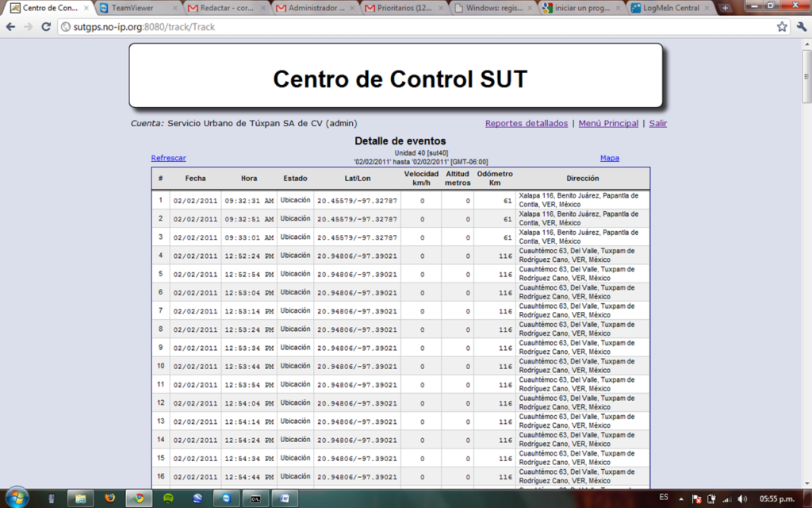This screenshot has height=508, width=812.
Task: Switch to the iniciar un prog... tab
Action: (582, 8)
